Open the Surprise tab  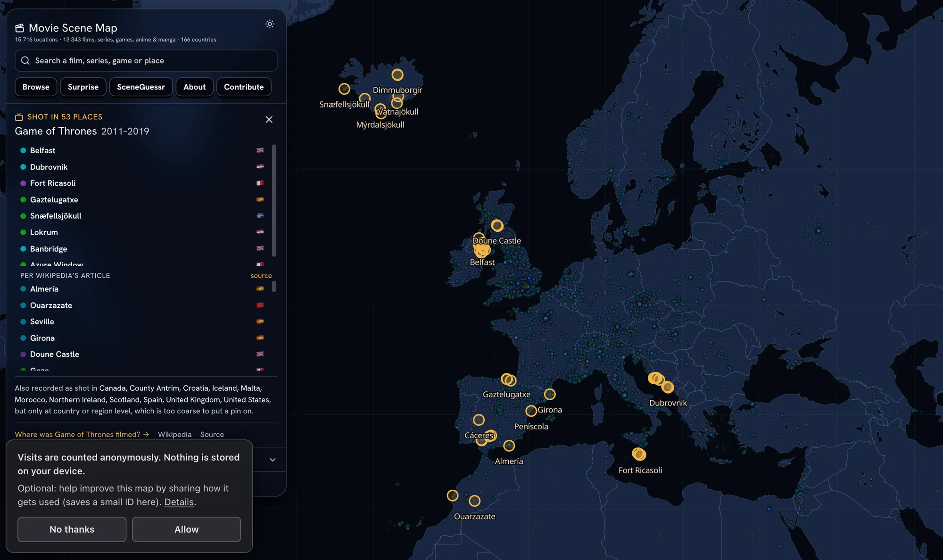click(x=83, y=87)
